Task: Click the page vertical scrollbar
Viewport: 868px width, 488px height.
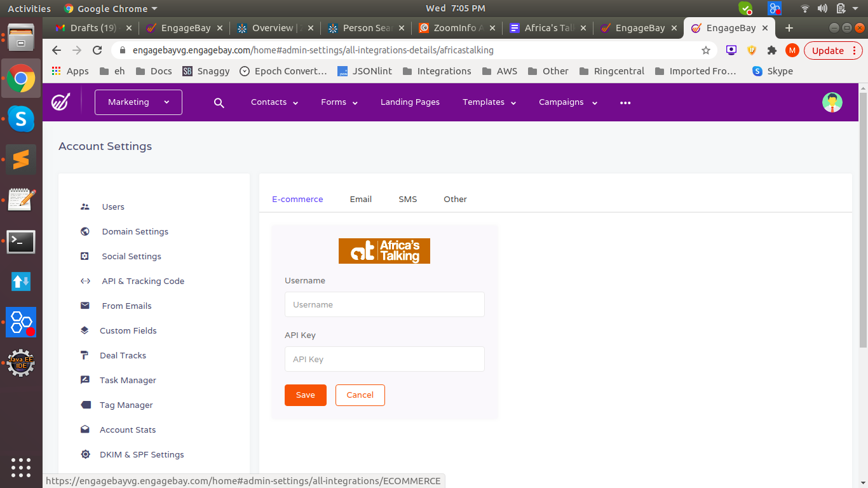Action: click(863, 219)
